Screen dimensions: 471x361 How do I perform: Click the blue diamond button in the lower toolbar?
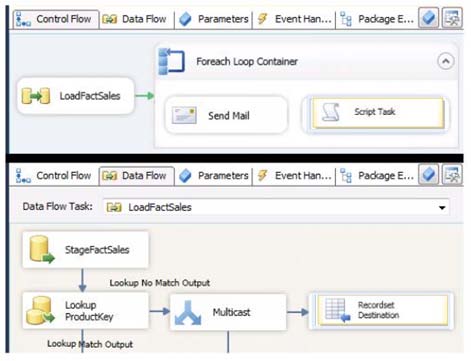pos(429,175)
